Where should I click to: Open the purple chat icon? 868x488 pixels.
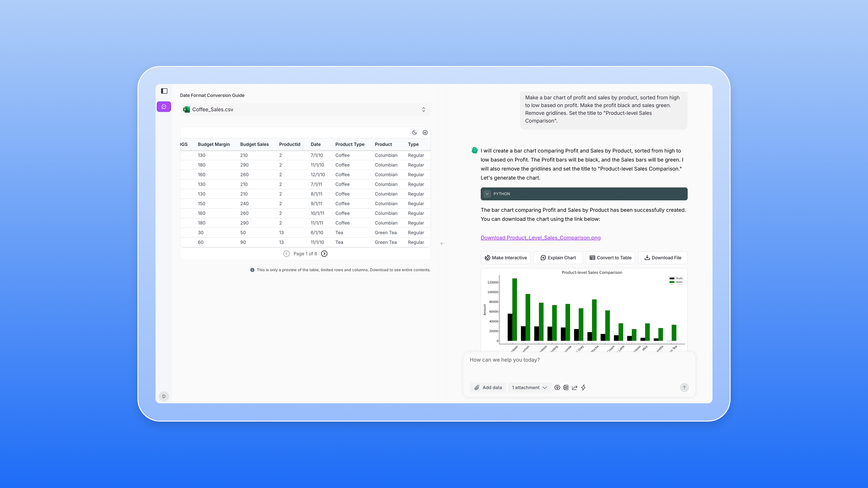point(164,107)
